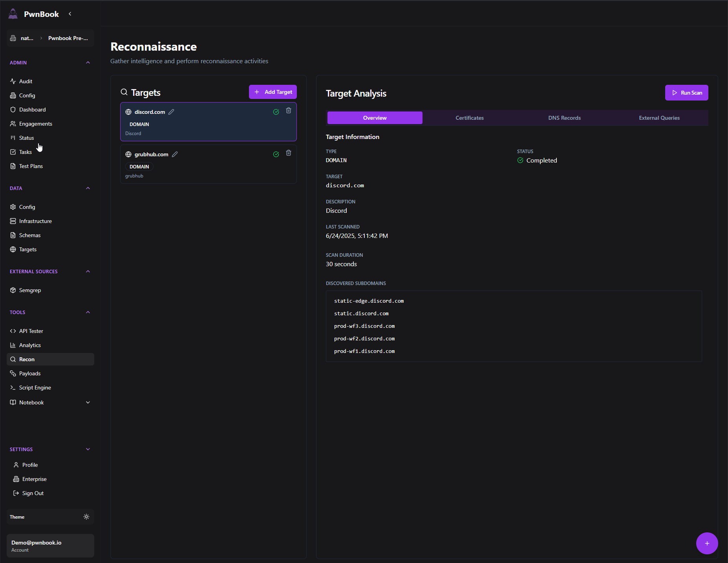Click the 'Pwnbook Pre-...' breadcrumb
The image size is (728, 563).
(68, 38)
